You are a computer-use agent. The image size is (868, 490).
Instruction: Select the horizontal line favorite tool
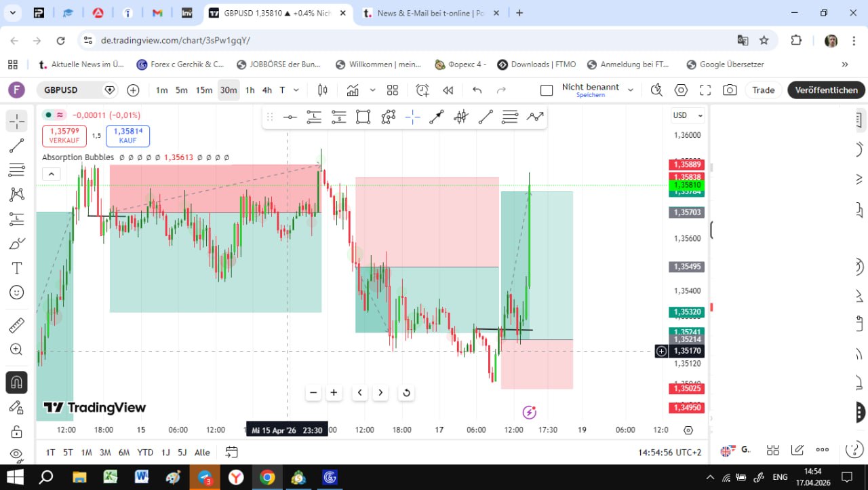click(x=290, y=117)
